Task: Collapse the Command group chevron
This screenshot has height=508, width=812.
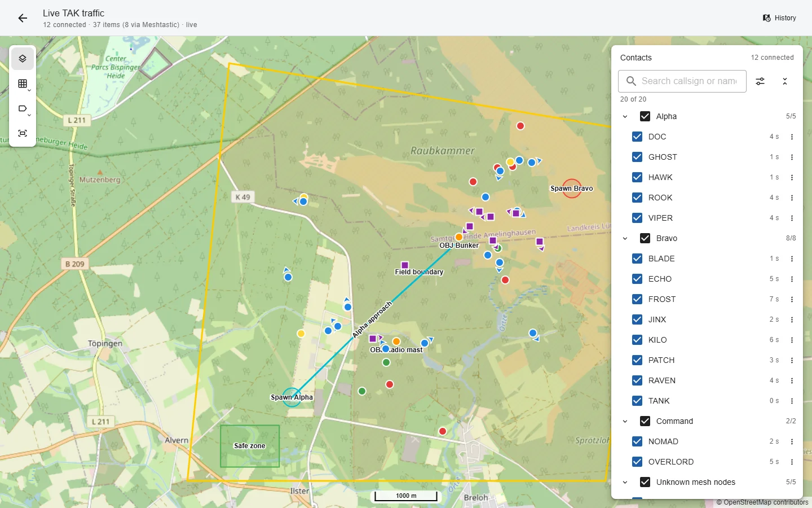Action: pyautogui.click(x=625, y=421)
